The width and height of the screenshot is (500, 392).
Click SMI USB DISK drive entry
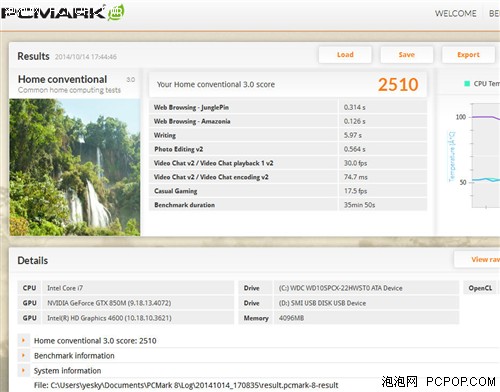tap(366, 303)
